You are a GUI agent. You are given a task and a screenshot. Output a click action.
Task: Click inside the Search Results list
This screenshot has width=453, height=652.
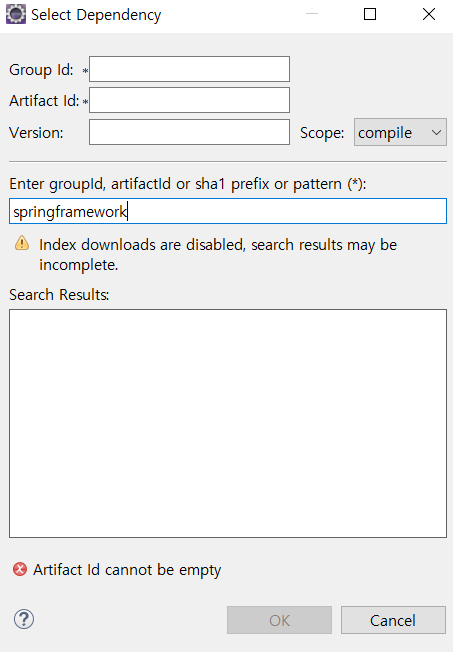pos(228,423)
